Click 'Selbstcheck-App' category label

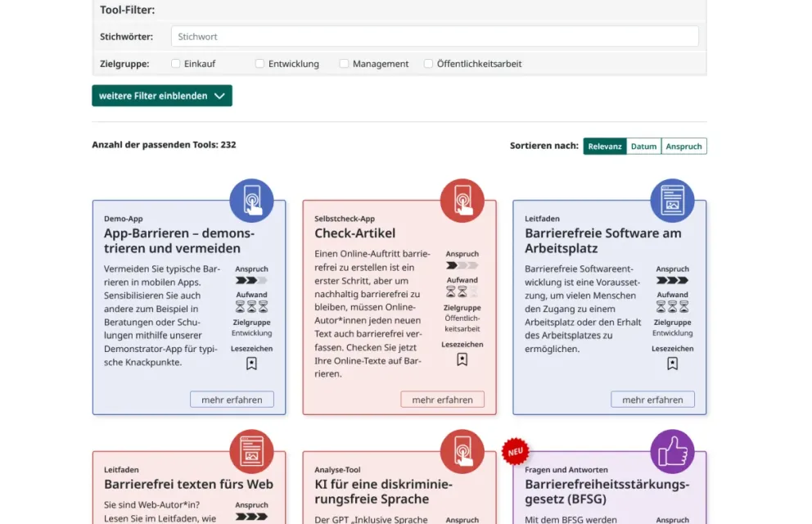point(345,219)
